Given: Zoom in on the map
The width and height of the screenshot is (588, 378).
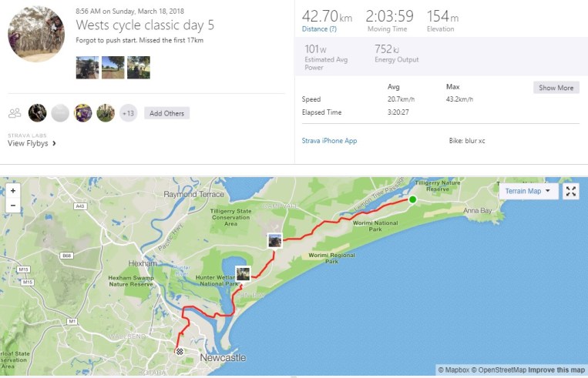Looking at the screenshot, I should (x=12, y=191).
